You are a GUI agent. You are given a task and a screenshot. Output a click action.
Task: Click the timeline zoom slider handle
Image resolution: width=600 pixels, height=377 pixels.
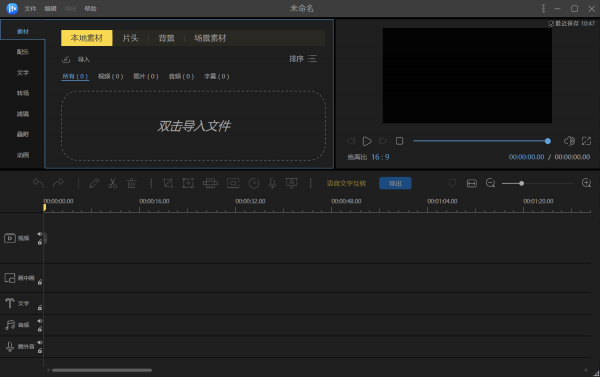521,183
